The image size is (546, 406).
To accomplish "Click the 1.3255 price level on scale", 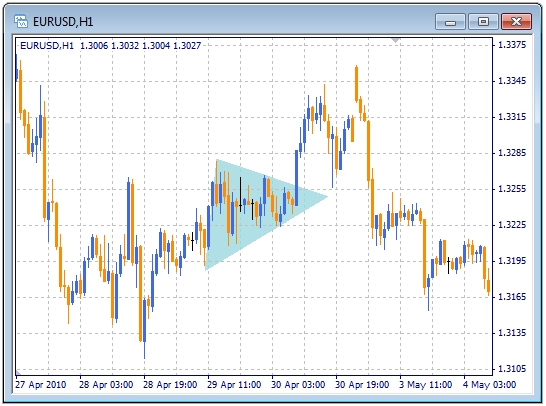I will [512, 189].
